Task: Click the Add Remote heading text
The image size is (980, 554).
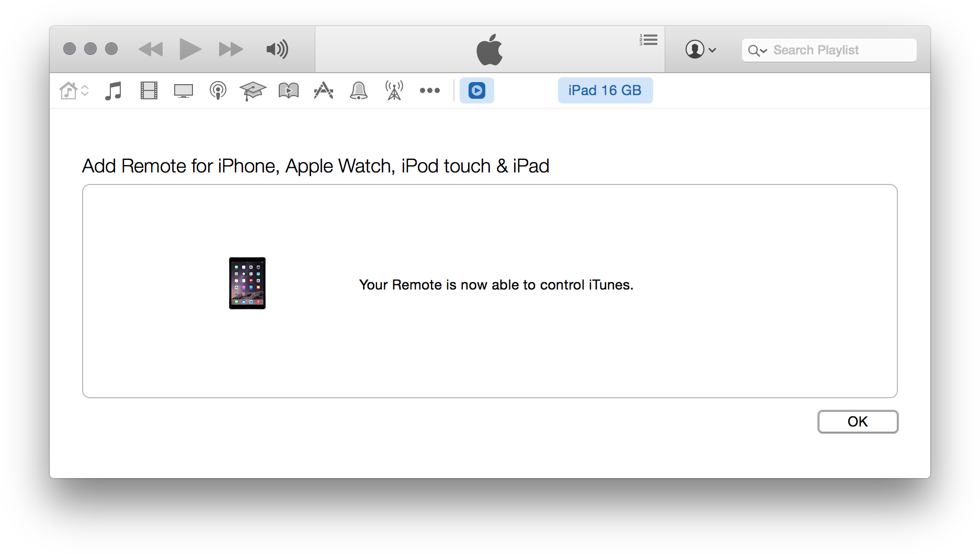Action: (316, 166)
